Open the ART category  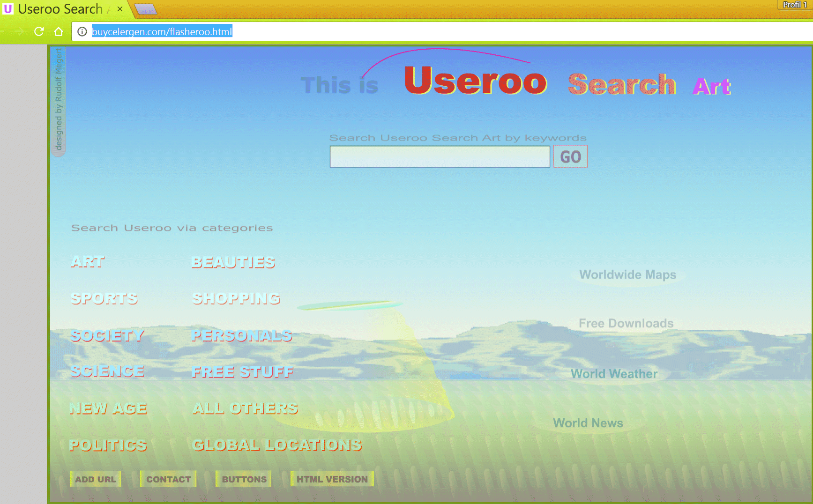88,262
